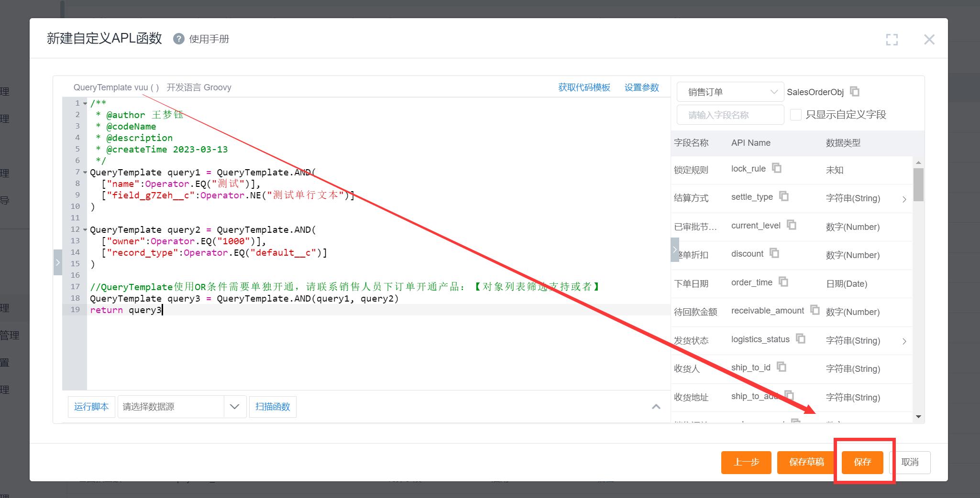Open the 销售订单 object dropdown
980x498 pixels.
(x=730, y=92)
